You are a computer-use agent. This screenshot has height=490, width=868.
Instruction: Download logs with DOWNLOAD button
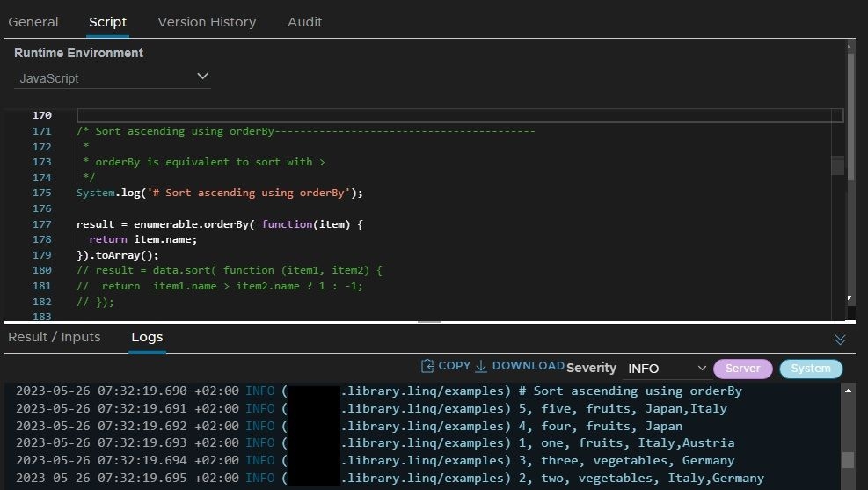(x=520, y=366)
